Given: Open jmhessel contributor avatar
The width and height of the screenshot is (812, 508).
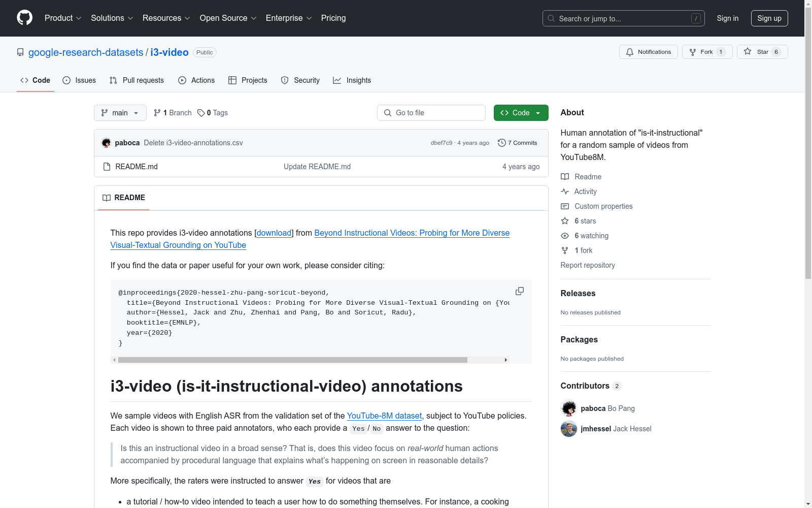Looking at the screenshot, I should [569, 429].
